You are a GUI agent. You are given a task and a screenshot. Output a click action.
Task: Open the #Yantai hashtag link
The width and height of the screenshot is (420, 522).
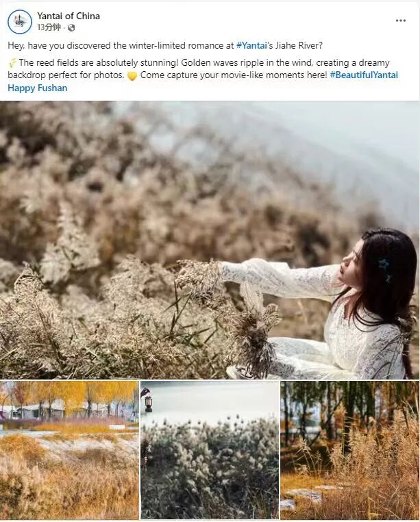[251, 46]
